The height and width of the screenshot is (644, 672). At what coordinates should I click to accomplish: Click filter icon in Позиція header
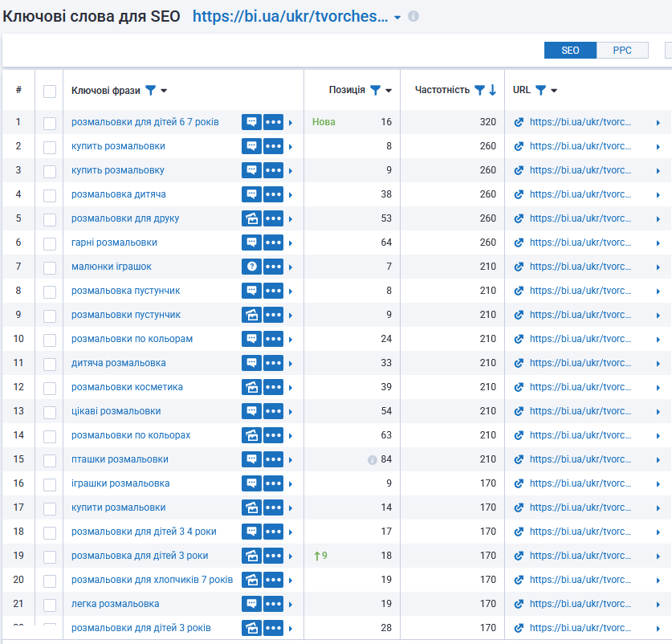click(375, 90)
